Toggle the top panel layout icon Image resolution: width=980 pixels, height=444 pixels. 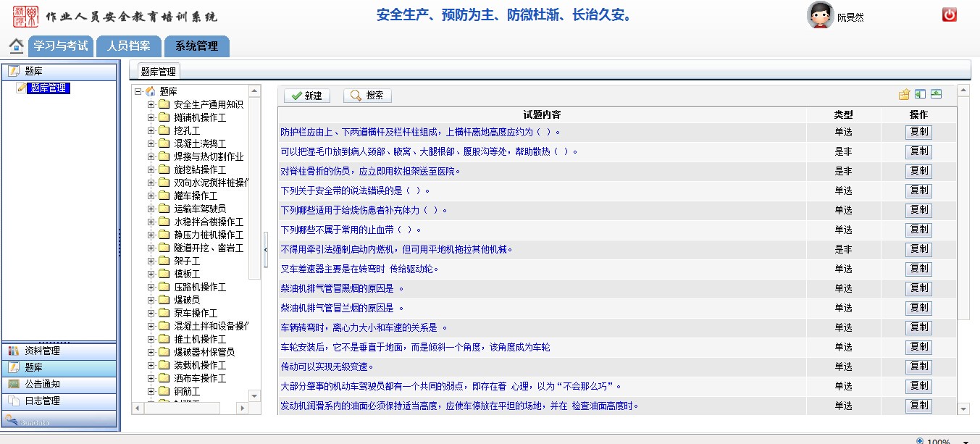(x=936, y=95)
